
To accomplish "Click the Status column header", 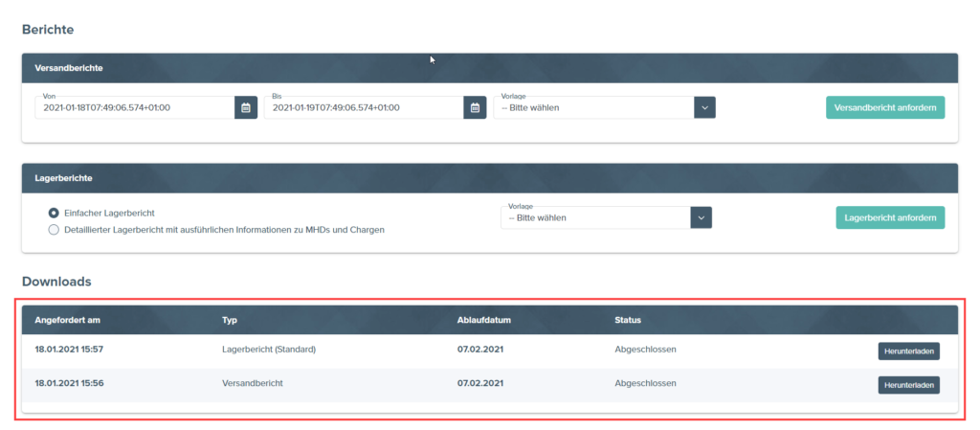I will pos(628,320).
